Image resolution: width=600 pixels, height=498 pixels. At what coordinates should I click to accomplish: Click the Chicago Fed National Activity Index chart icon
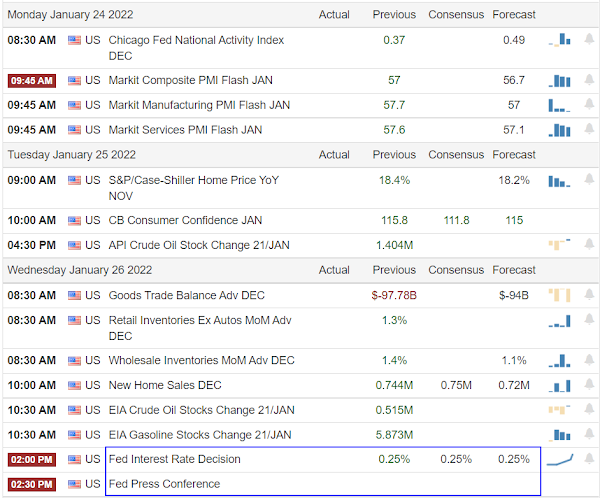560,40
